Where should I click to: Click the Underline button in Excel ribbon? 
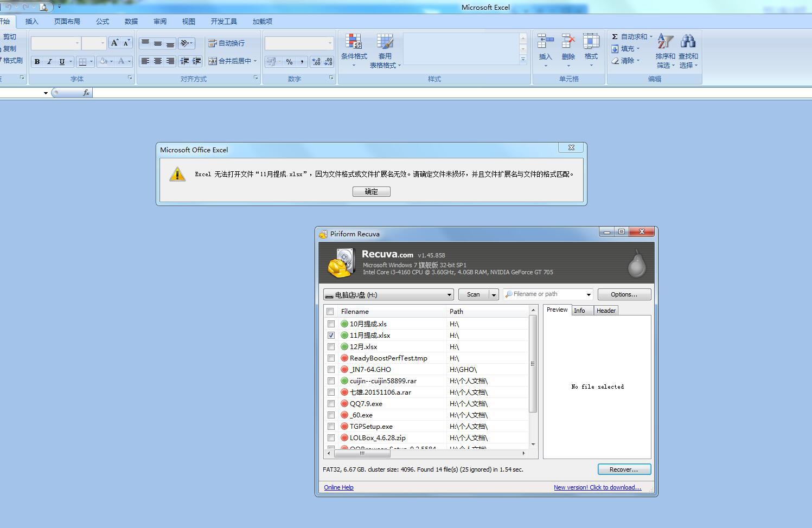pyautogui.click(x=62, y=62)
